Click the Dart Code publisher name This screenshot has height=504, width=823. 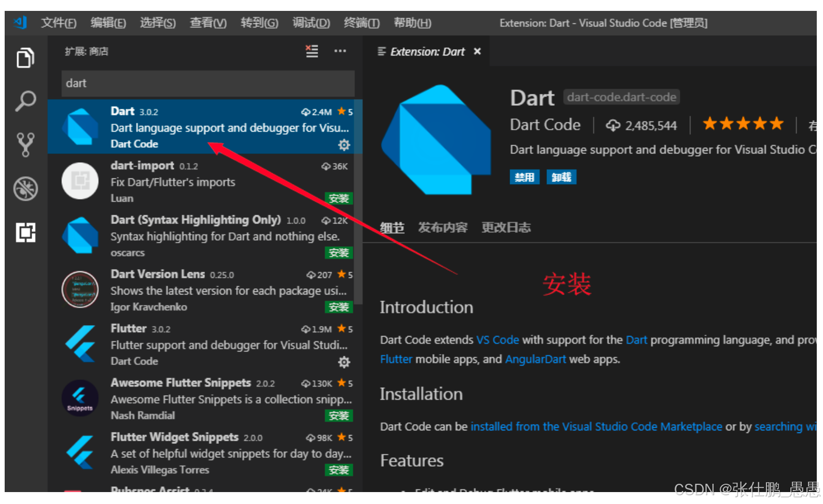545,125
